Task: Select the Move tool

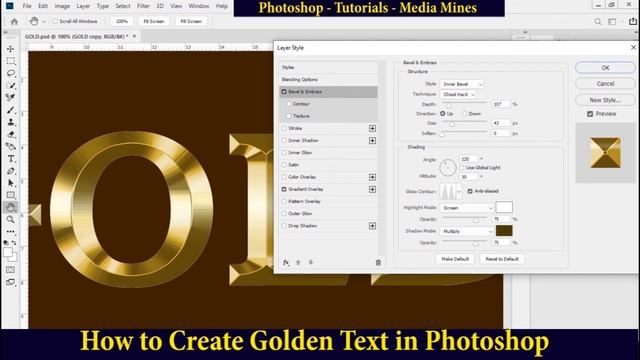Action: [x=11, y=49]
